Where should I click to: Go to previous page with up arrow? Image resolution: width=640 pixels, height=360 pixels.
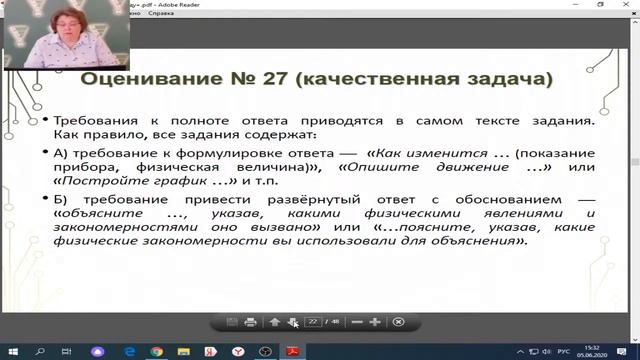(x=274, y=322)
